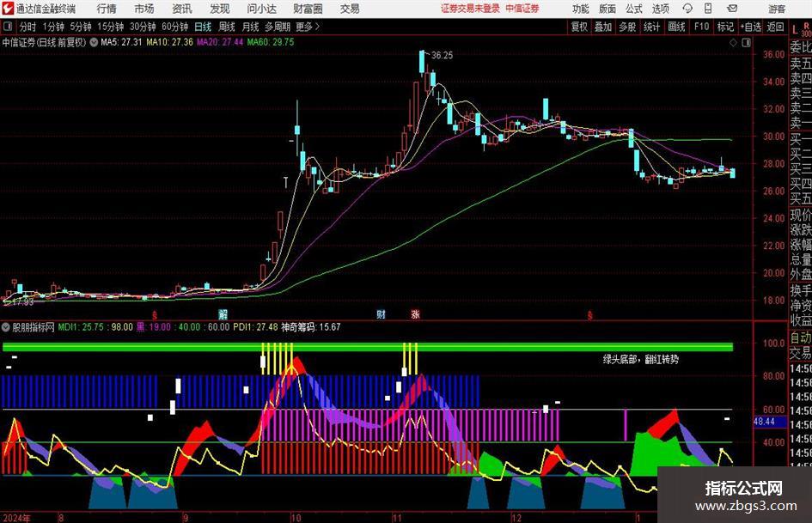Click the 证券交易未登录 login link
Image resolution: width=812 pixels, height=523 pixels.
coord(470,9)
